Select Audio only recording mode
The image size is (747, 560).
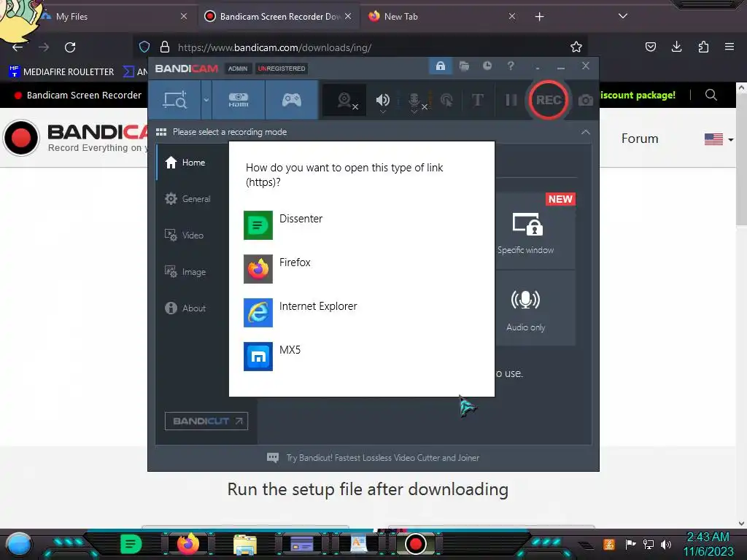pos(535,308)
